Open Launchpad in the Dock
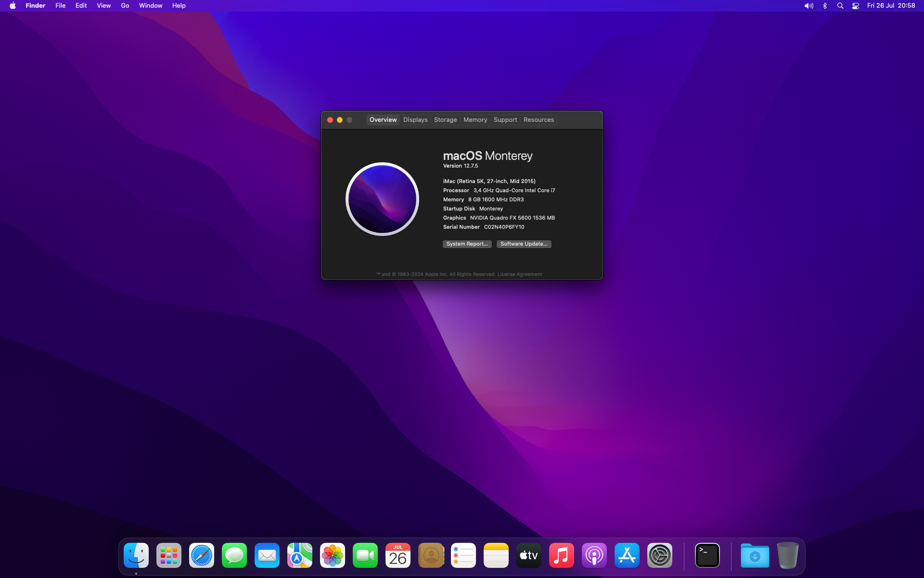The image size is (924, 578). [x=169, y=556]
